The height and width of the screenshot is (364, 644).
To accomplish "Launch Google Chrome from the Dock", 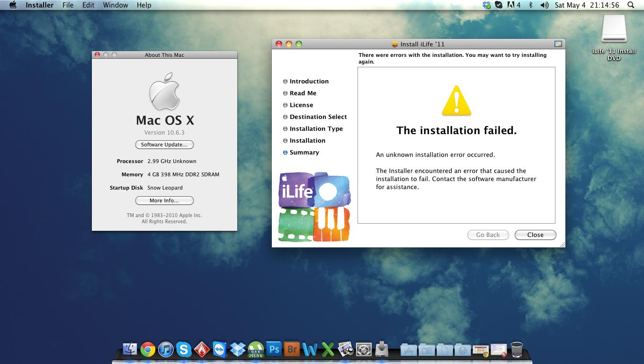I will tap(148, 349).
